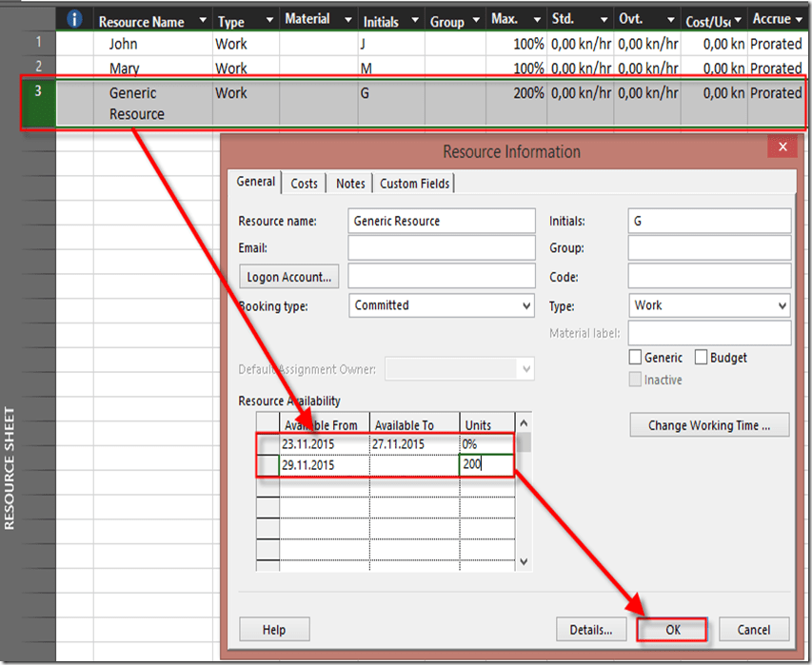Enable the Generic checkbox
Viewport: 812px width, 665px height.
coord(636,358)
